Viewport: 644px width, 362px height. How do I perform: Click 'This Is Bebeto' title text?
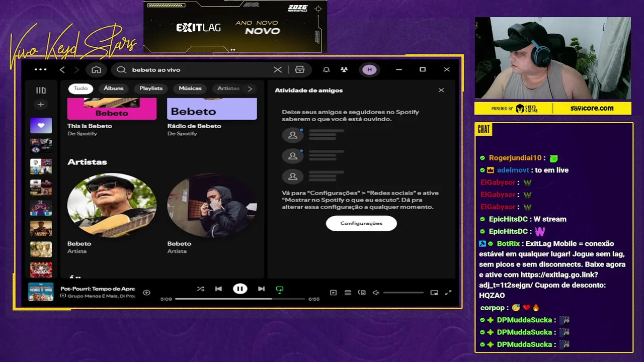click(90, 126)
